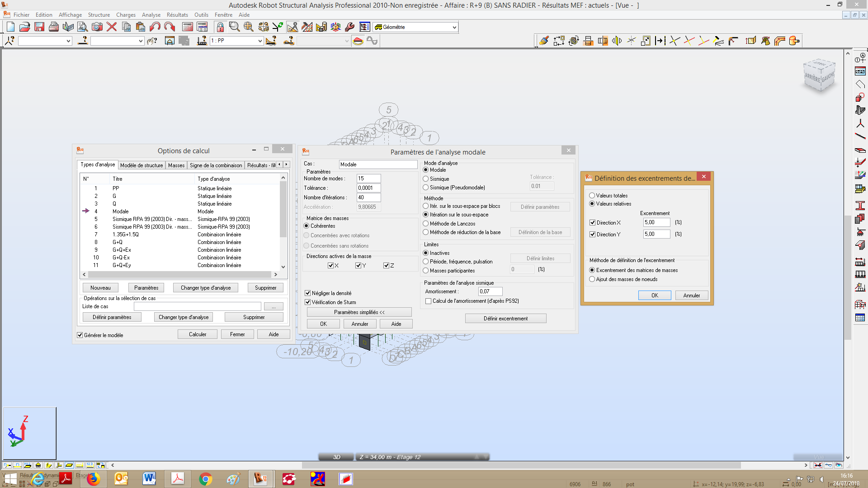Click Changer type d'analyse beside Paramètres
The image size is (868, 488).
206,288
